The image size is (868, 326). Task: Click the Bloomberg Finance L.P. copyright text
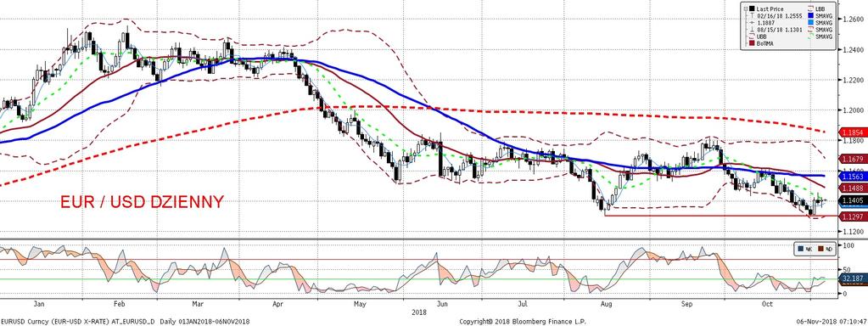point(523,322)
